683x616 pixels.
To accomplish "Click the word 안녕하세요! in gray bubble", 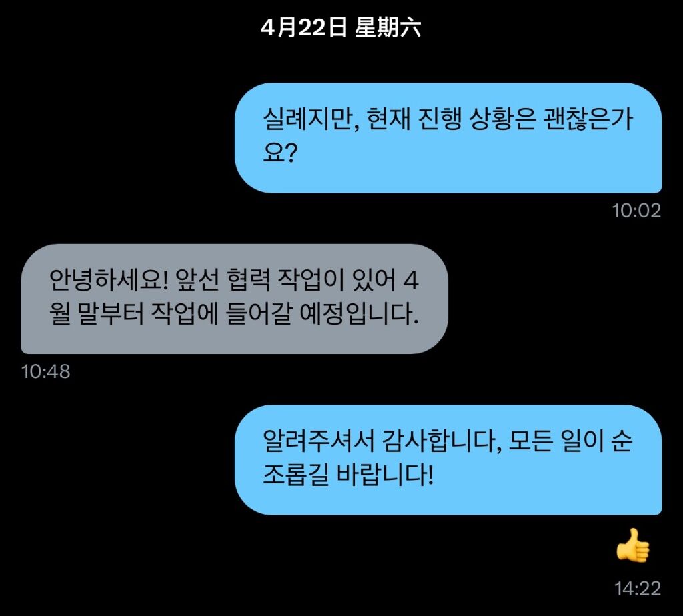I will (x=109, y=279).
